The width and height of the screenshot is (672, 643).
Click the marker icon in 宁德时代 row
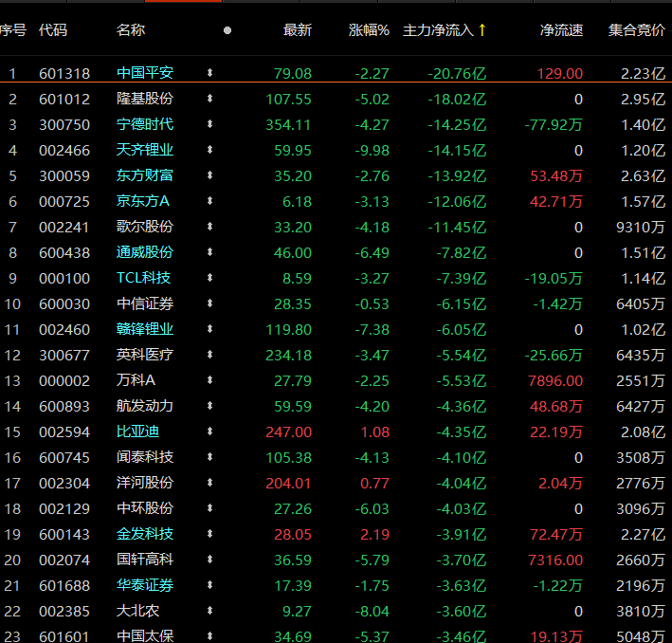pyautogui.click(x=209, y=124)
